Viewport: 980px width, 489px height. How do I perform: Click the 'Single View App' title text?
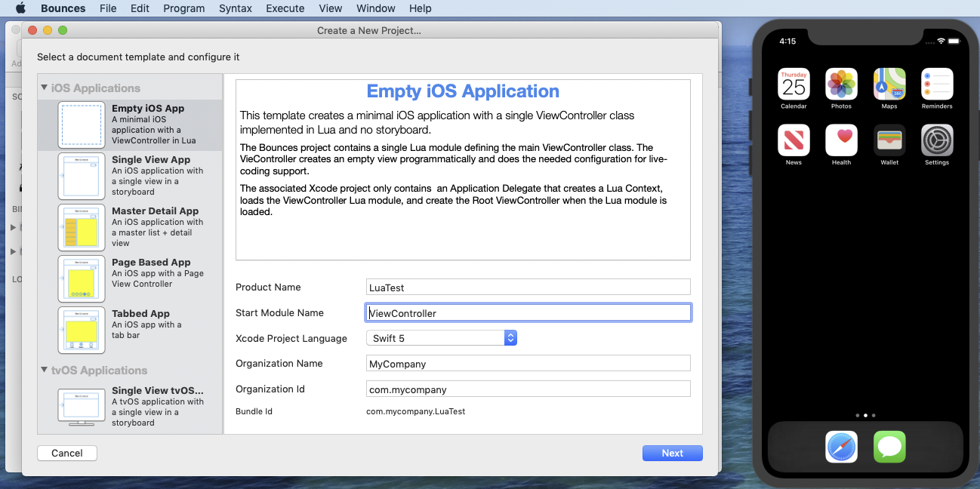tap(151, 159)
